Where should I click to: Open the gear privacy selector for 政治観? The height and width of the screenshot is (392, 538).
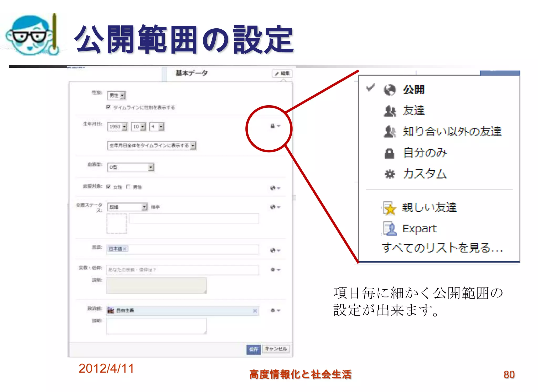pos(276,310)
